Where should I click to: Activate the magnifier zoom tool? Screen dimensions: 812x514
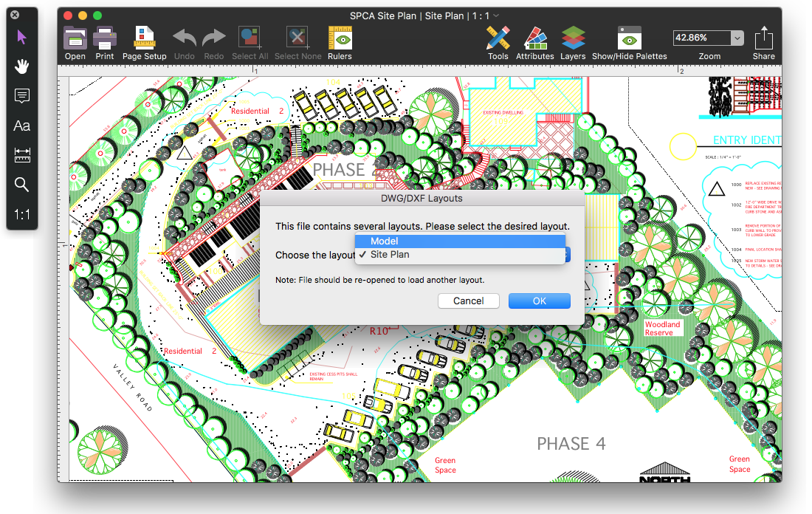click(x=21, y=185)
